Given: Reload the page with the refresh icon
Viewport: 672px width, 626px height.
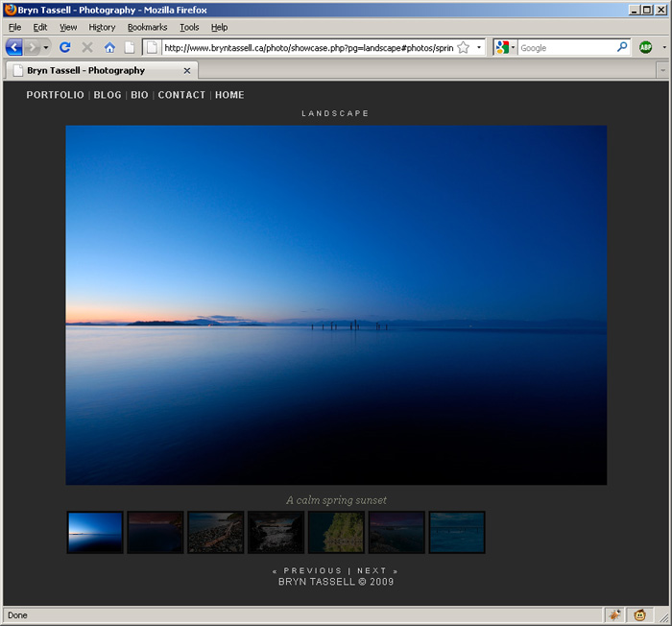Looking at the screenshot, I should [x=65, y=47].
